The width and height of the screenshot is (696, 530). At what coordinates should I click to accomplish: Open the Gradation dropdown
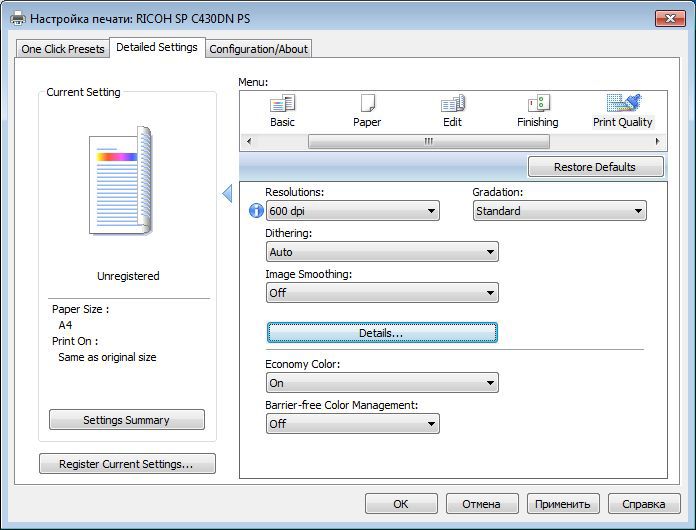559,211
